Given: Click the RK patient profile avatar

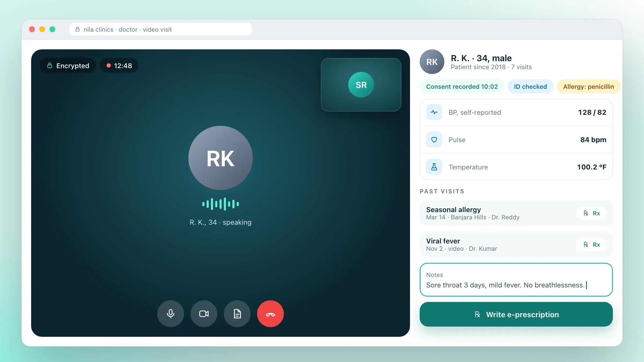Looking at the screenshot, I should 432,62.
